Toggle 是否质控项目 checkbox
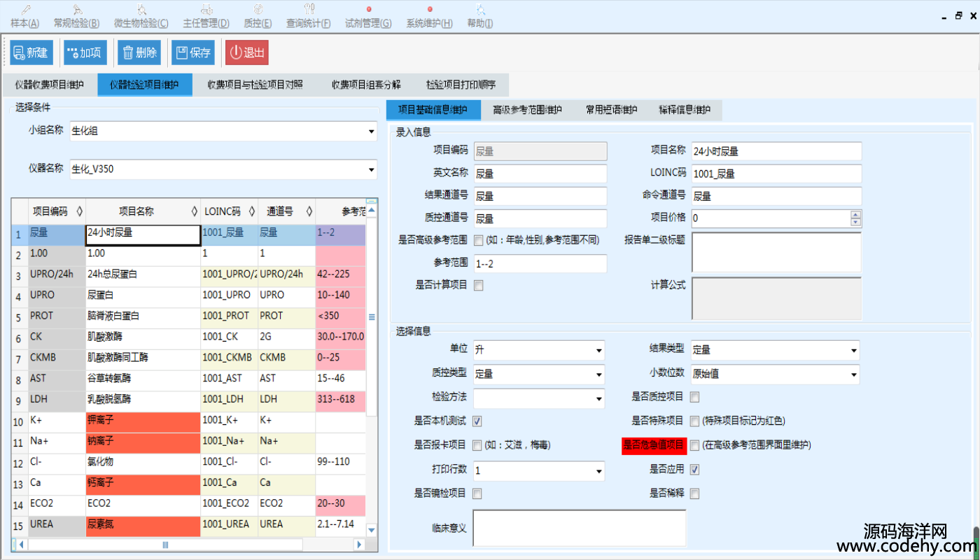 (694, 397)
